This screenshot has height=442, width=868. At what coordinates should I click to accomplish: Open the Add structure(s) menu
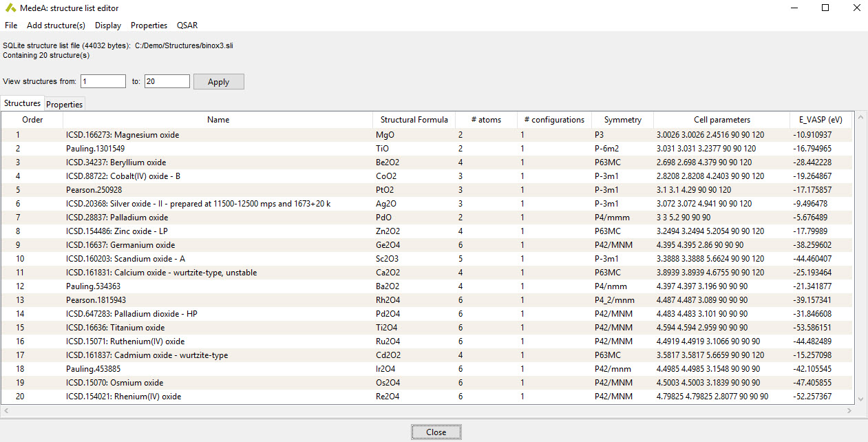coord(56,25)
